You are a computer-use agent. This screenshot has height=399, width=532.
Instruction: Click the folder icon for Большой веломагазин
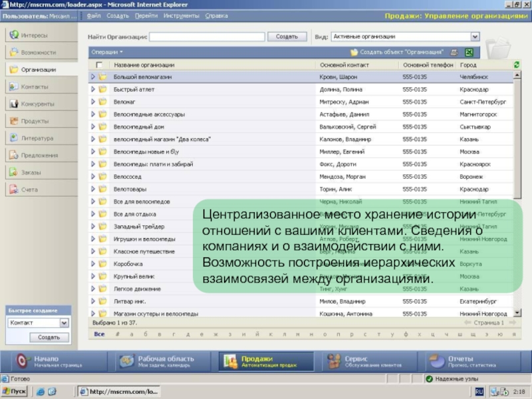tap(102, 77)
